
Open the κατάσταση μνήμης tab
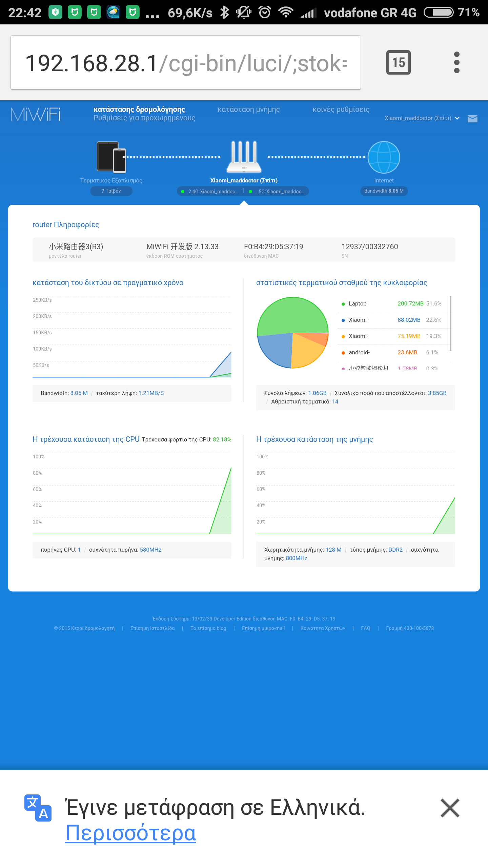pyautogui.click(x=248, y=110)
